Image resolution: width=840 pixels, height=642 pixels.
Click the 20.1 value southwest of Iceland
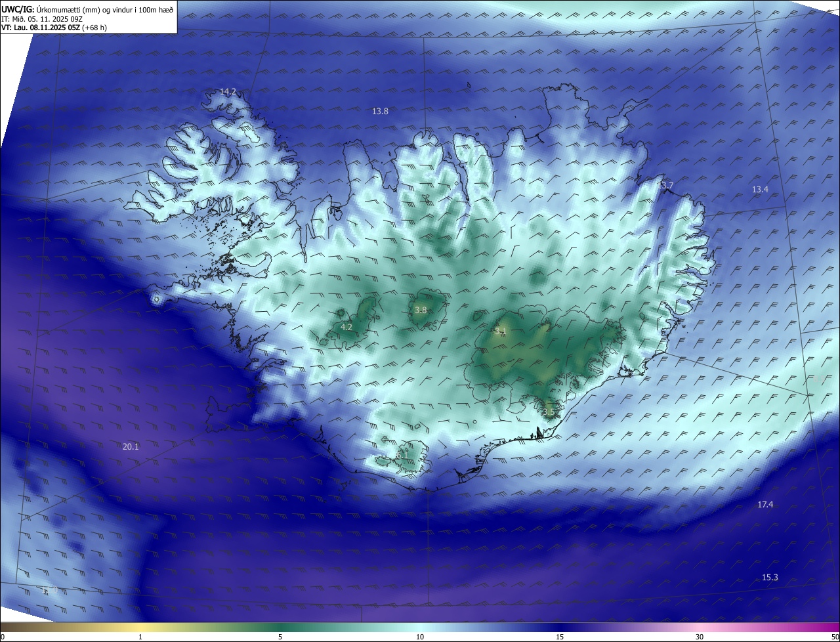click(x=131, y=446)
